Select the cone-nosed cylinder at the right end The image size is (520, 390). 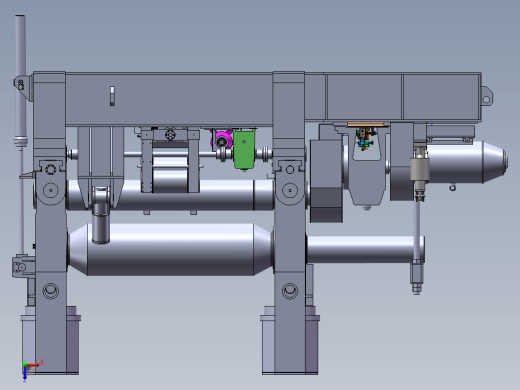pyautogui.click(x=467, y=162)
